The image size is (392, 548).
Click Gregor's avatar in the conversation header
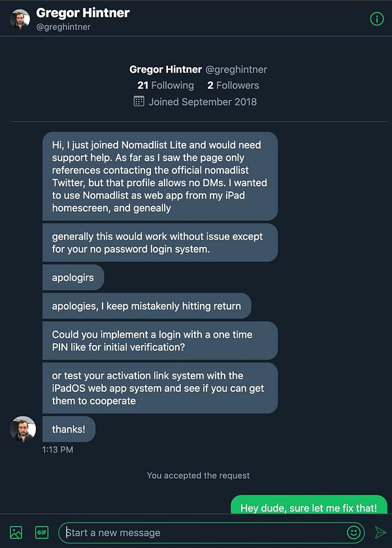(20, 19)
